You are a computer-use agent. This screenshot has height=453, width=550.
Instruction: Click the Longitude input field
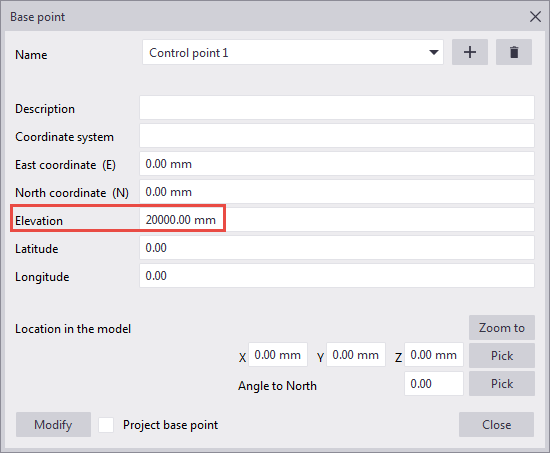337,276
